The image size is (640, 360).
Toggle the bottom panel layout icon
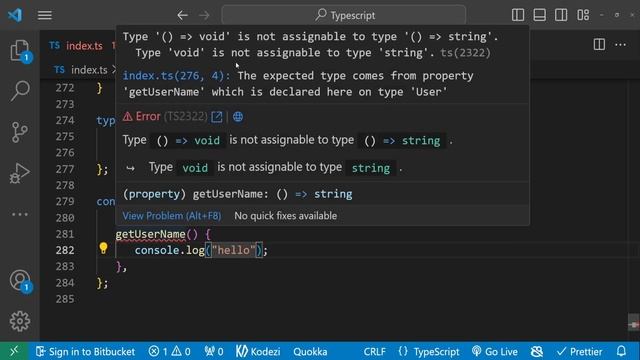tap(539, 15)
